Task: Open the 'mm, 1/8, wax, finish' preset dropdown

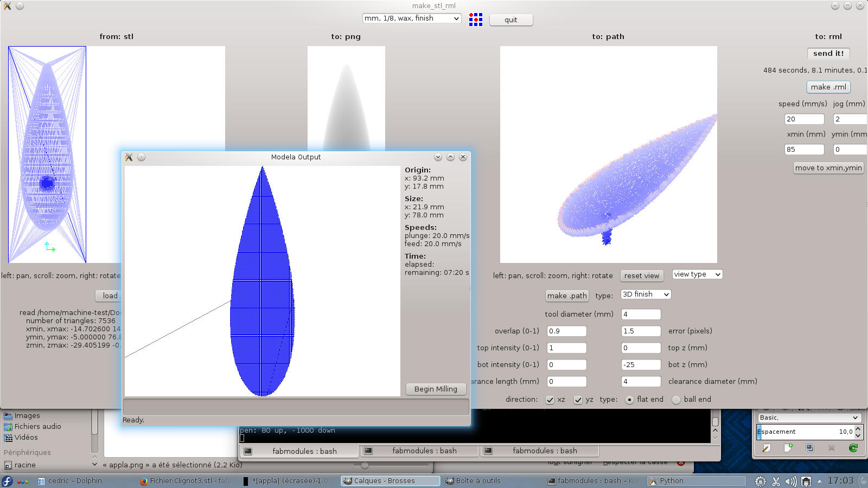Action: point(412,18)
